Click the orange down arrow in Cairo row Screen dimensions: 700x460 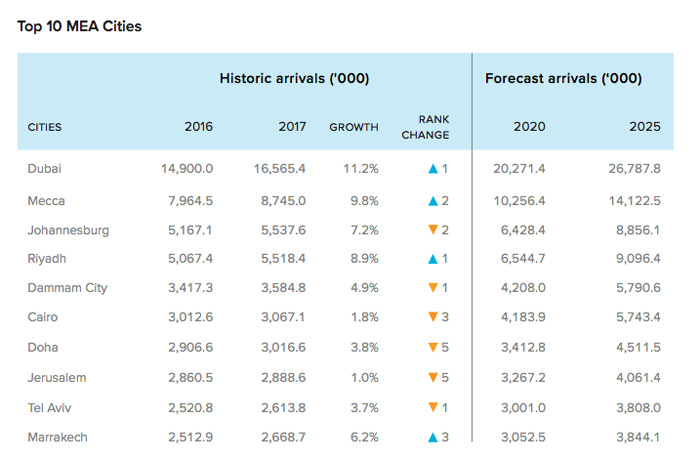pyautogui.click(x=433, y=317)
